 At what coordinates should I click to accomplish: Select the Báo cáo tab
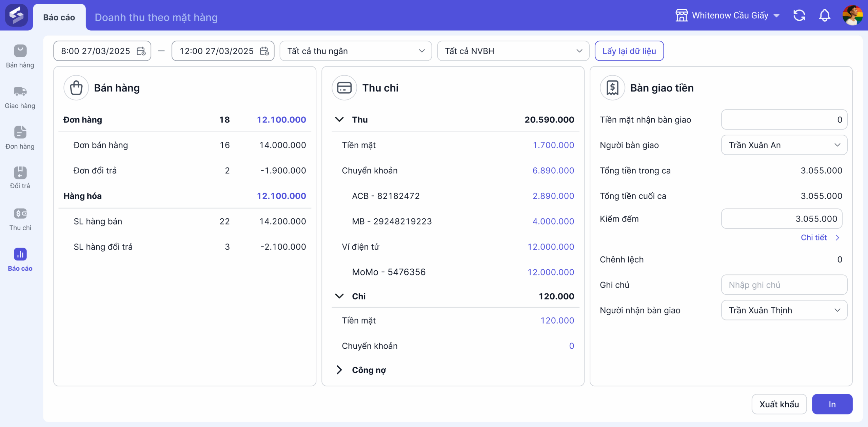[59, 17]
